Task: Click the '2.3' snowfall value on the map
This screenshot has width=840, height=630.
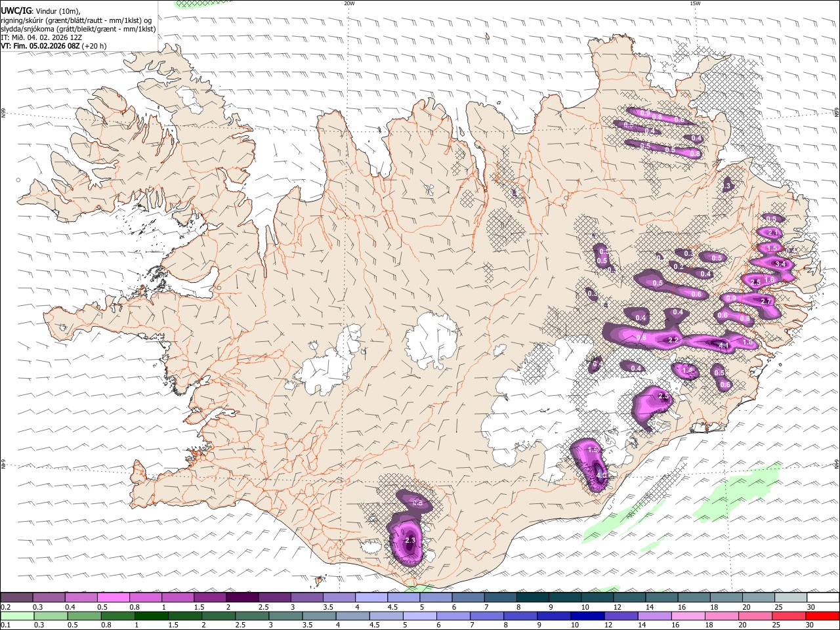Action: (410, 541)
